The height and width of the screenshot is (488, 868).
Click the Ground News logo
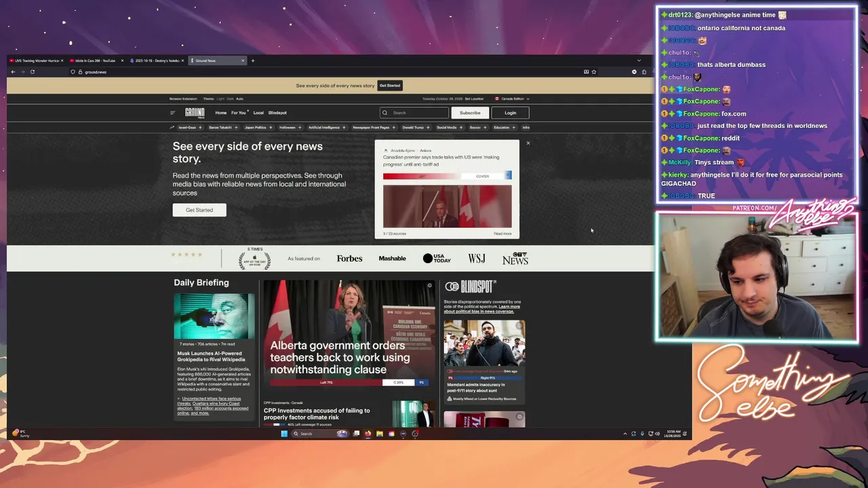click(195, 113)
